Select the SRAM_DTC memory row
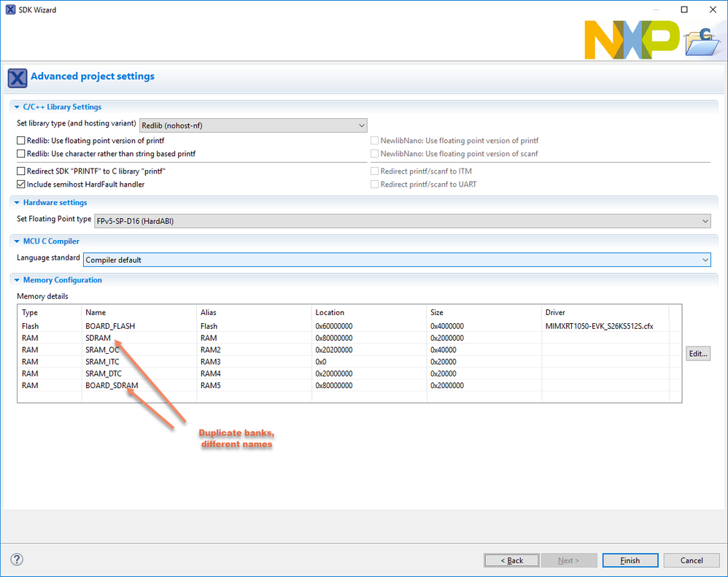728x577 pixels. (x=349, y=373)
